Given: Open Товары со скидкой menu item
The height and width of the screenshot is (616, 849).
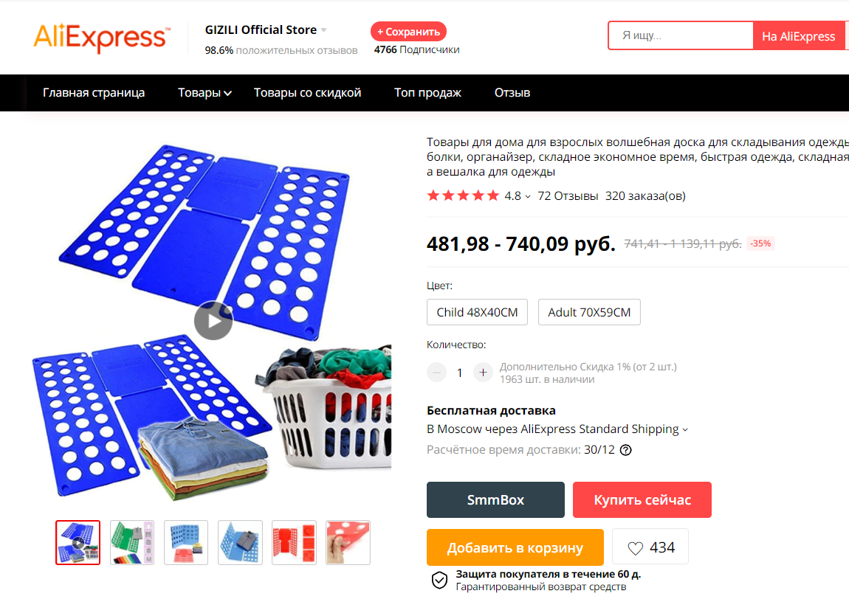Looking at the screenshot, I should (307, 93).
